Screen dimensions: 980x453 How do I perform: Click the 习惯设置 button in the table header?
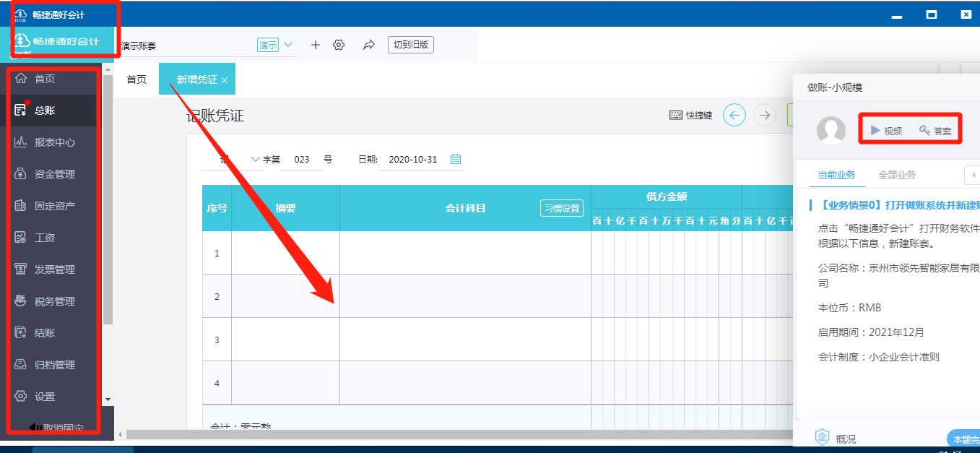(x=562, y=208)
